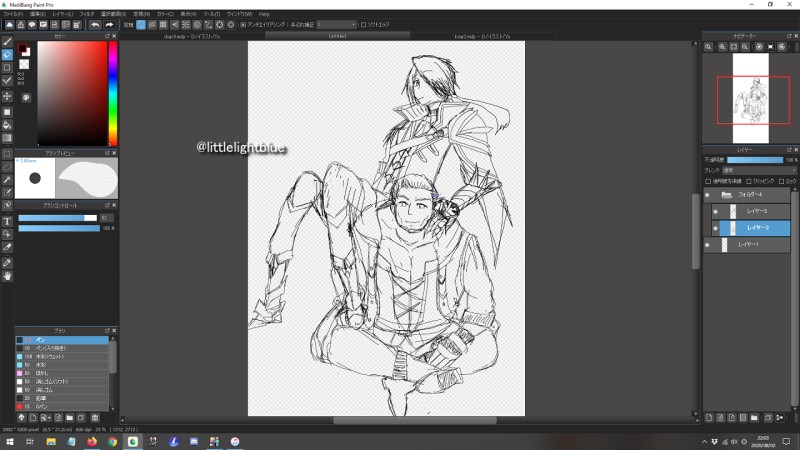Toggle visibility of Layer 3

(x=715, y=211)
